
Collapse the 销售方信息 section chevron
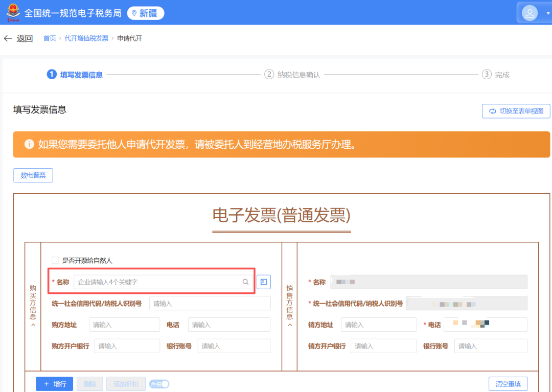pyautogui.click(x=290, y=325)
